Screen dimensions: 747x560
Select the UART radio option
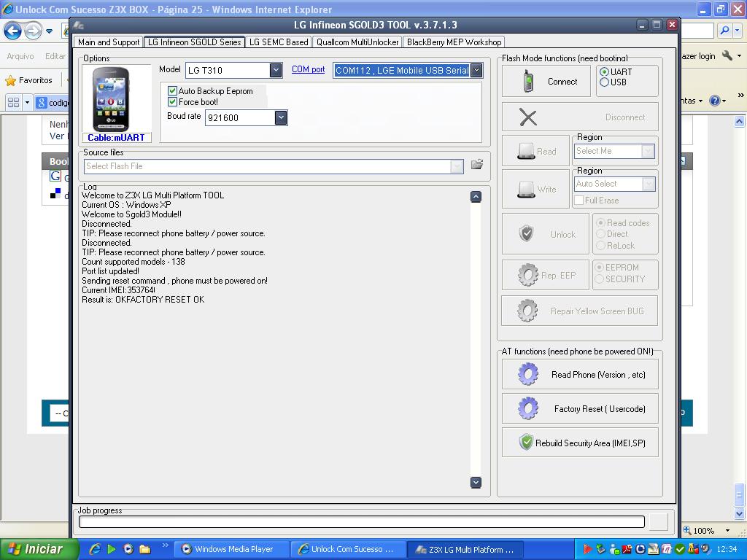click(x=605, y=72)
